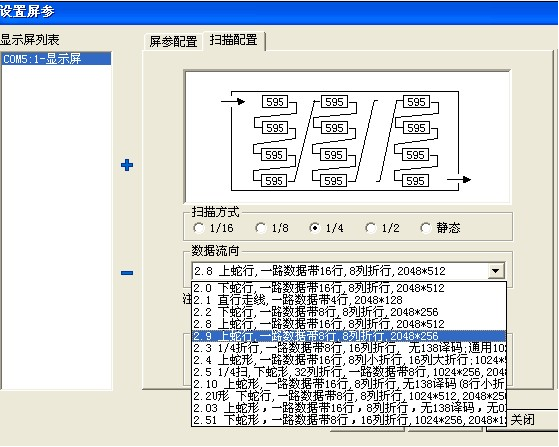
Task: Switch to the 屏参配置 tab
Action: [173, 41]
